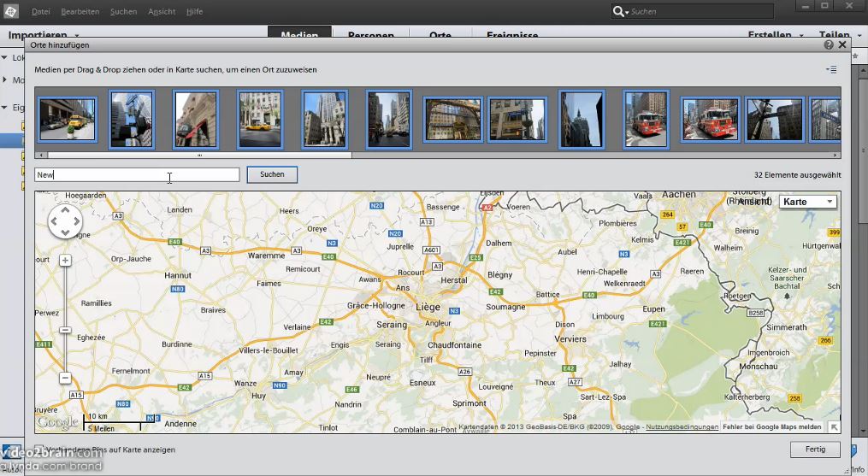Open the Teilen dropdown
This screenshot has width=868, height=476.
click(x=840, y=34)
